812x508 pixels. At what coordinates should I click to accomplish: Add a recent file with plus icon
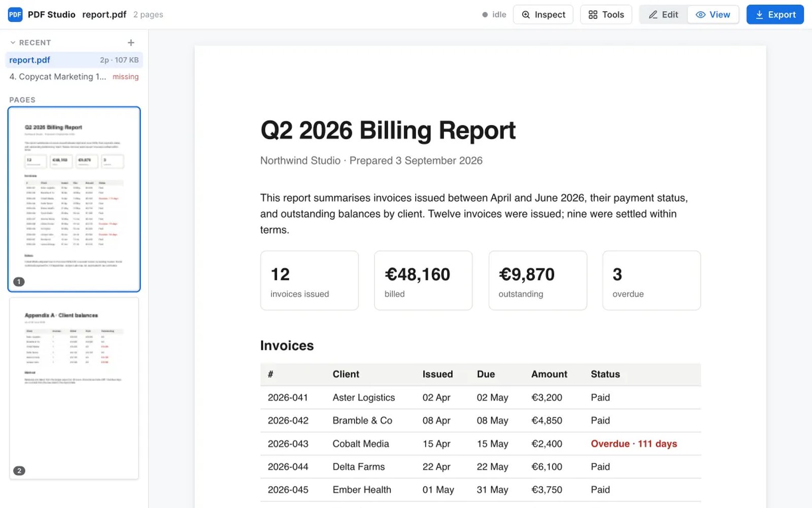[x=131, y=43]
